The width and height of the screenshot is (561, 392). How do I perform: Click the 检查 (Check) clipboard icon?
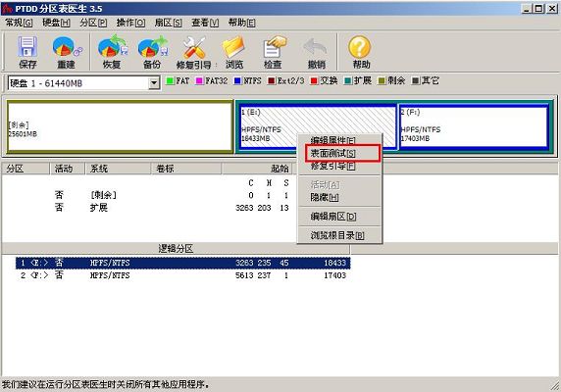click(274, 47)
